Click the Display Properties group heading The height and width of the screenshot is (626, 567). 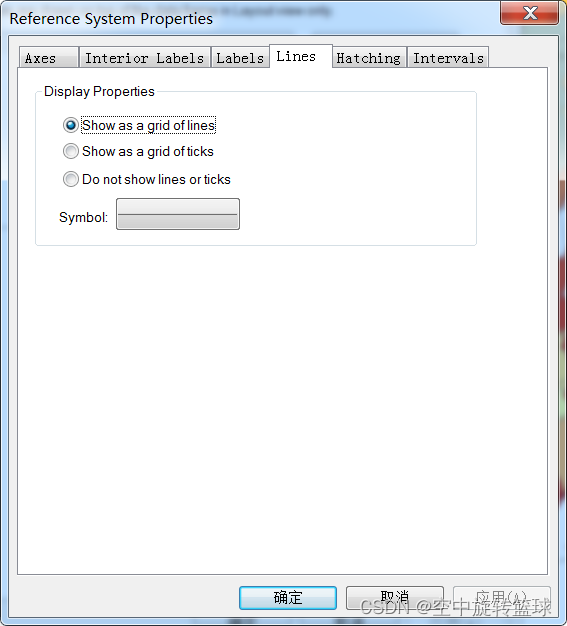(x=99, y=91)
